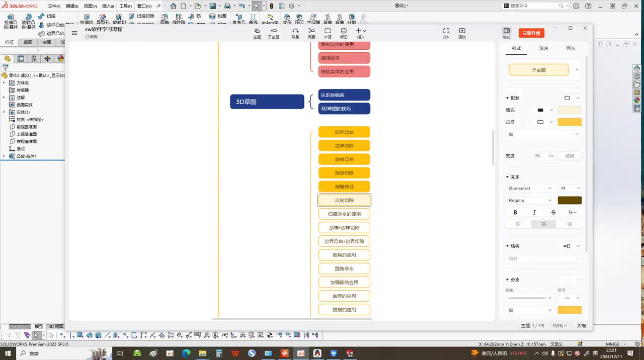Add a 外框 boundary frame

[328, 33]
